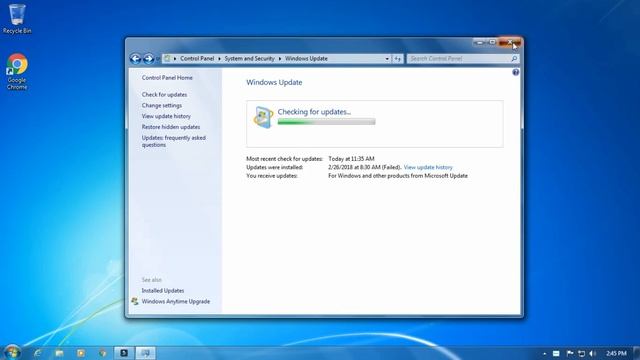Go forward with the Forward arrow button
This screenshot has width=640, height=360.
tap(148, 59)
